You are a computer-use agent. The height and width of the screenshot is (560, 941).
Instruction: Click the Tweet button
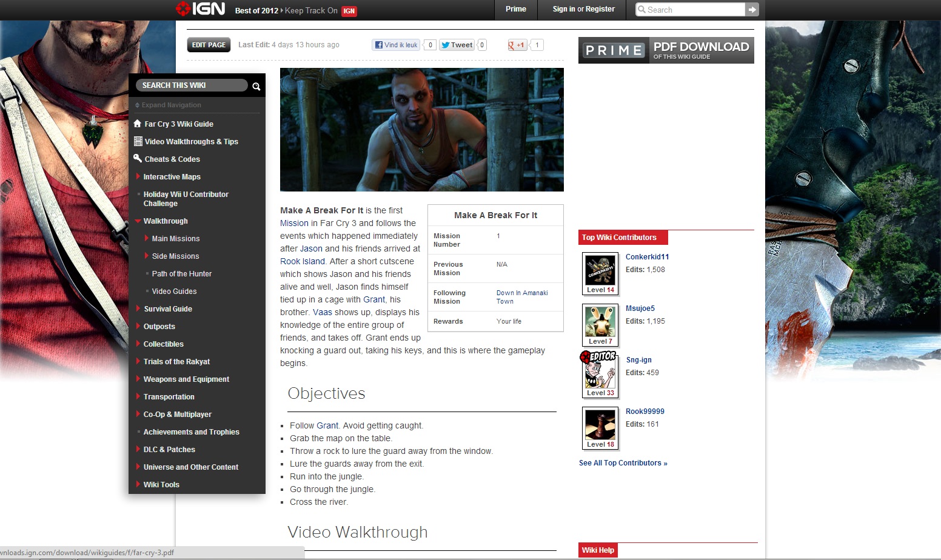point(457,45)
